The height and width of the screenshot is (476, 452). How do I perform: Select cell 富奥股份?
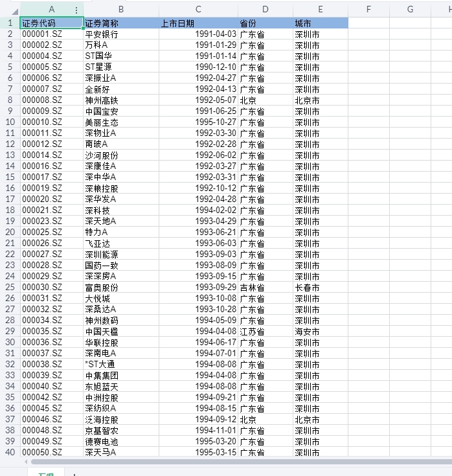click(121, 287)
